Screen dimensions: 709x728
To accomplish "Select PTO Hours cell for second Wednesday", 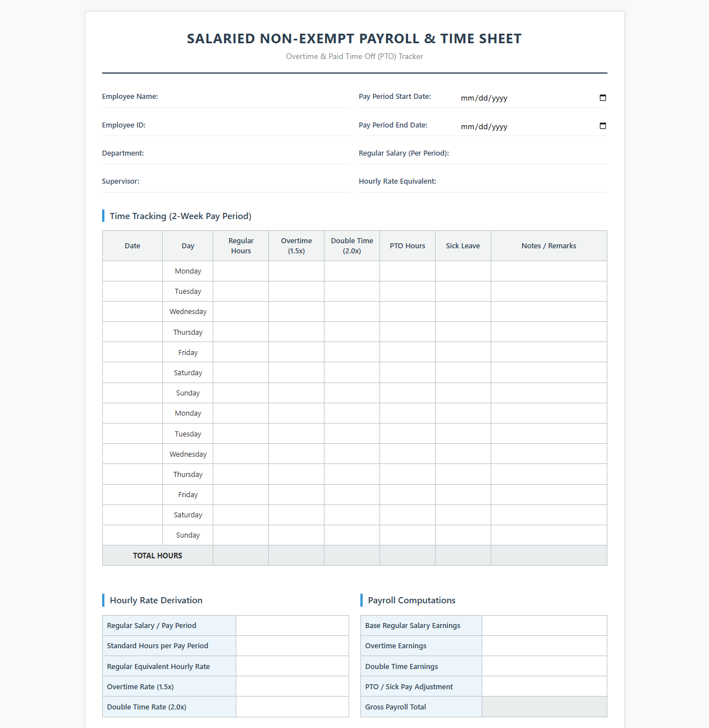I will [x=408, y=454].
